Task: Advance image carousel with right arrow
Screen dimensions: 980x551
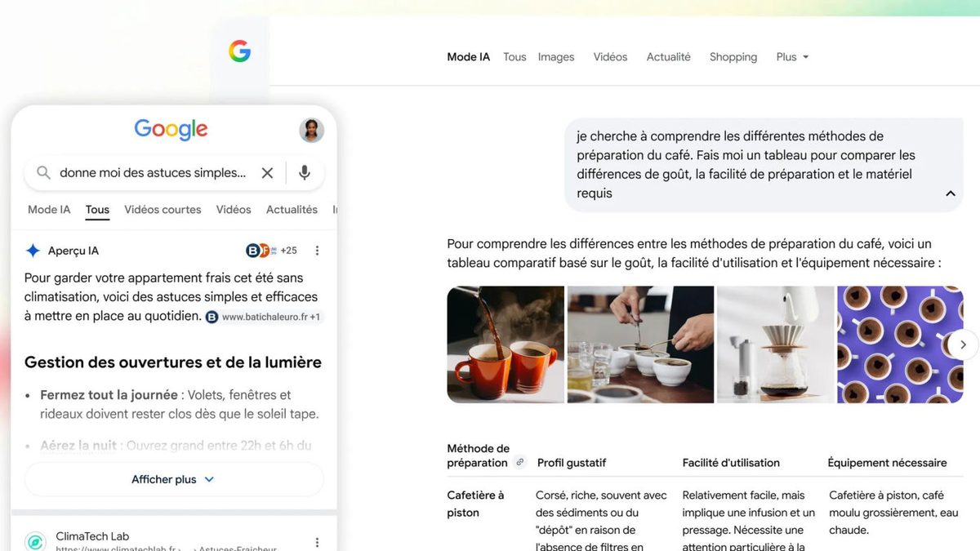Action: [963, 344]
